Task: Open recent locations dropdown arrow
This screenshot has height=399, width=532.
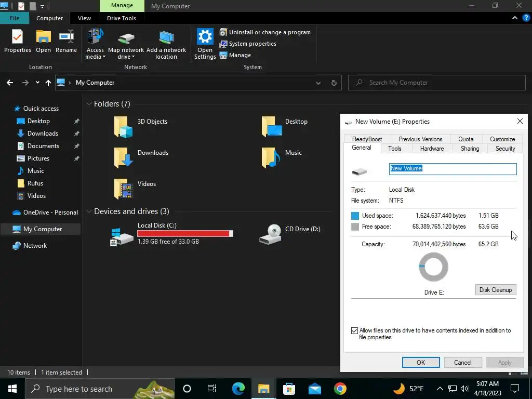Action: [x=37, y=83]
